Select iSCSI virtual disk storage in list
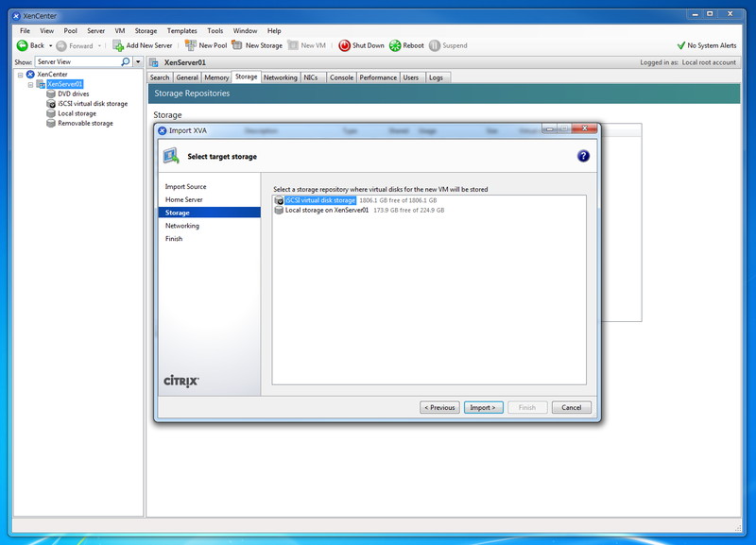 [x=320, y=200]
